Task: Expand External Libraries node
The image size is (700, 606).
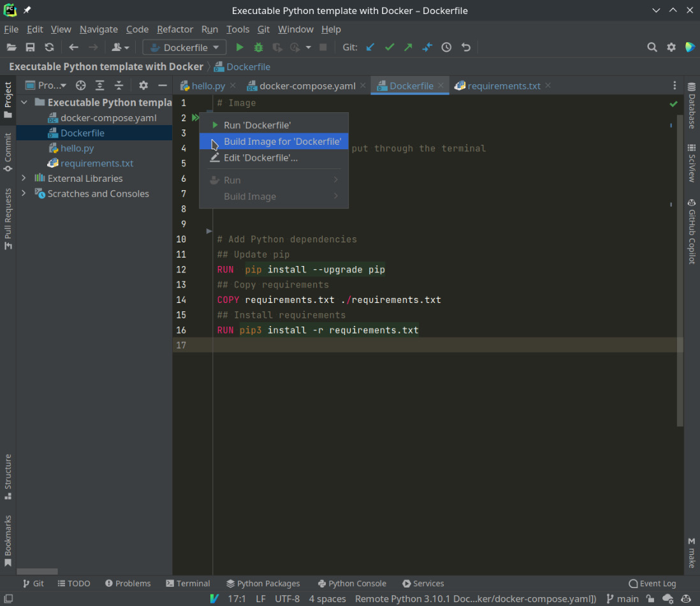Action: click(x=24, y=178)
